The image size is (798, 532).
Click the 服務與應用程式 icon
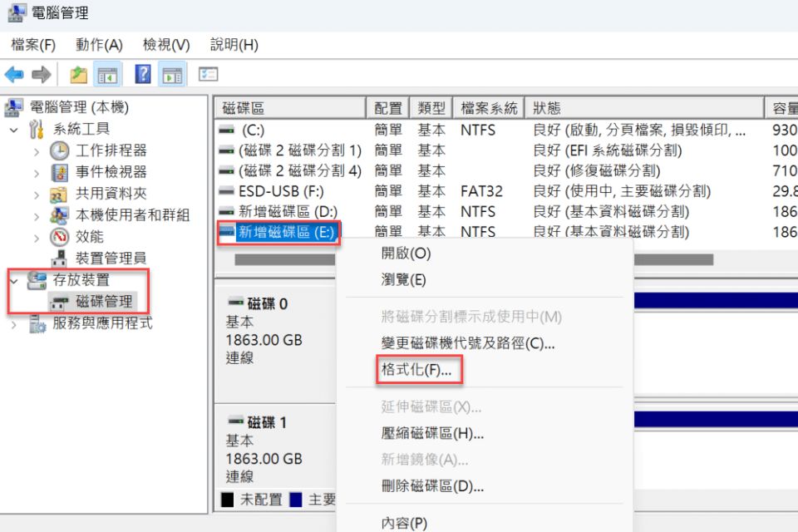37,324
